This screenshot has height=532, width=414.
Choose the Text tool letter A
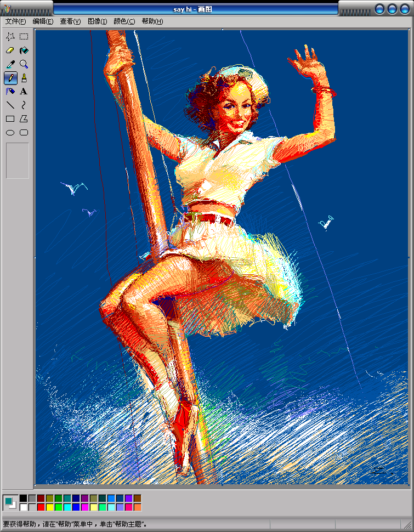pos(24,92)
